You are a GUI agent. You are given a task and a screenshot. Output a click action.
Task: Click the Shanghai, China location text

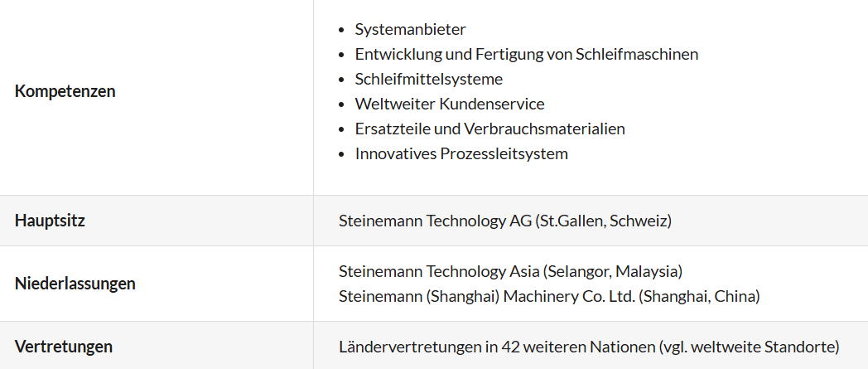click(699, 296)
